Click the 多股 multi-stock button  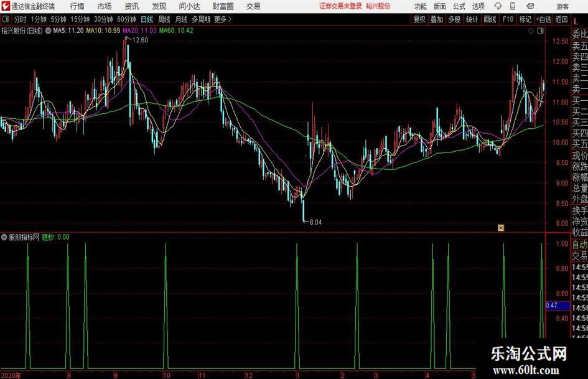pos(454,19)
